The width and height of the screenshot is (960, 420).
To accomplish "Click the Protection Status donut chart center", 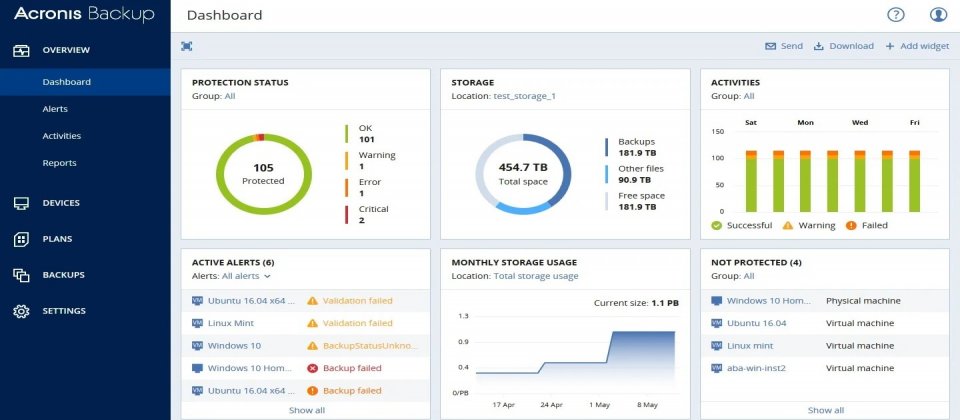I will click(263, 174).
